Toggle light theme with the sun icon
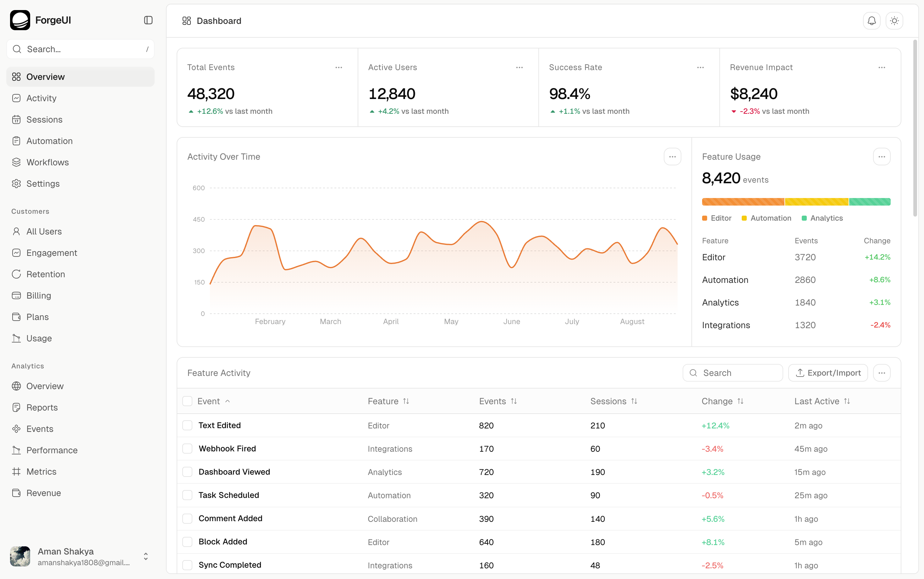Screen dimensions: 924x579 894,21
